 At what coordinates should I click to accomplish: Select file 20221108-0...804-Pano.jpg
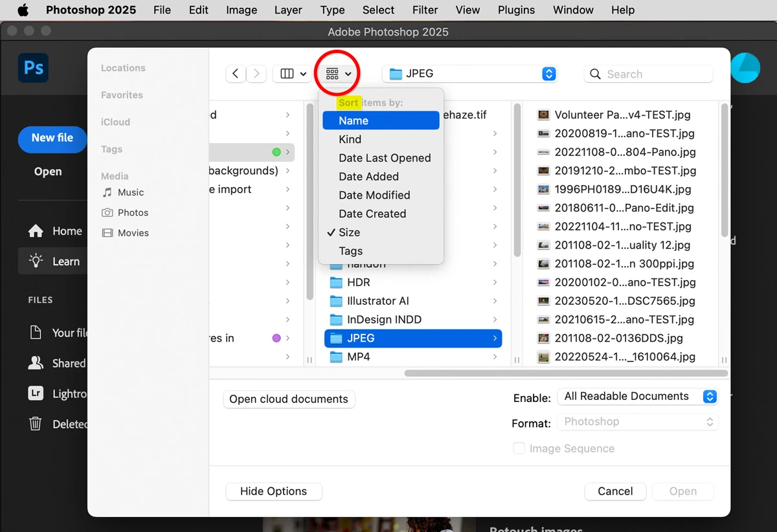616,152
